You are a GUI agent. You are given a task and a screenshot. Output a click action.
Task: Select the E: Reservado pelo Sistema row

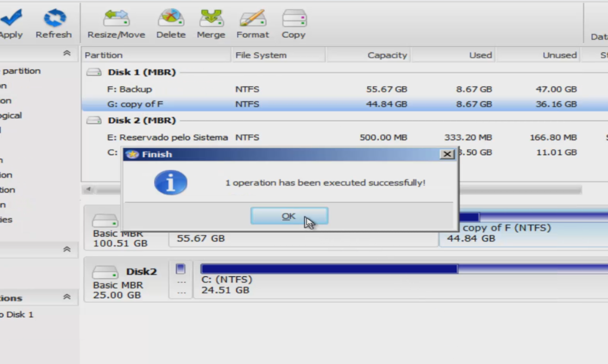[x=345, y=137]
